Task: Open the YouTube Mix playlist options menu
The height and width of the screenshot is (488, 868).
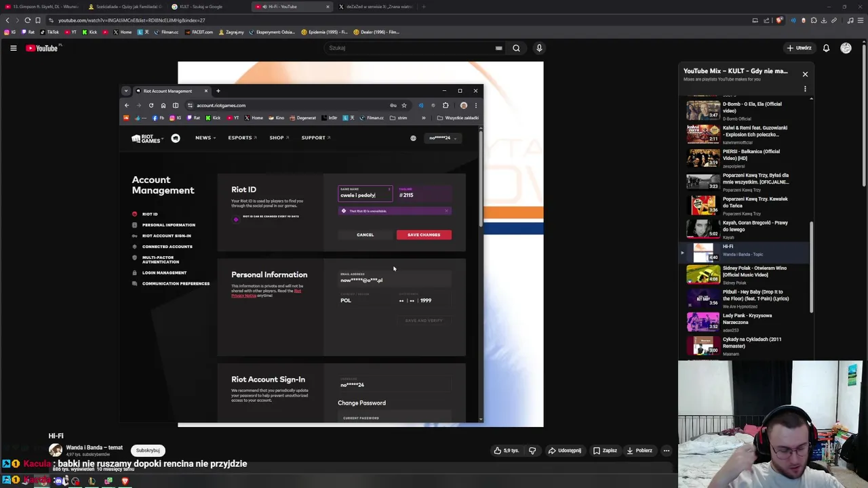Action: (x=805, y=89)
